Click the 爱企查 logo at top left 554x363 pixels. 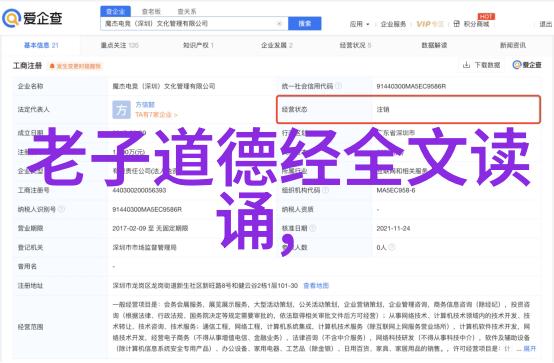point(33,18)
